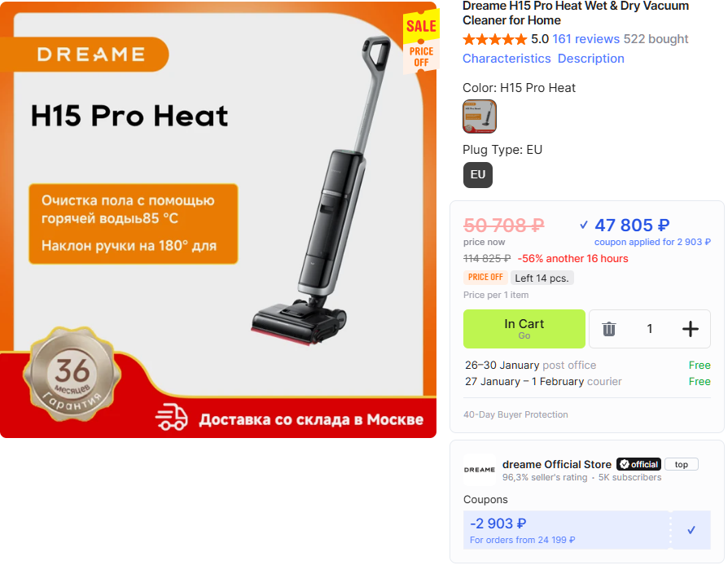Toggle the applied coupon price 47 805 ₽
This screenshot has width=728, height=574.
(x=625, y=226)
